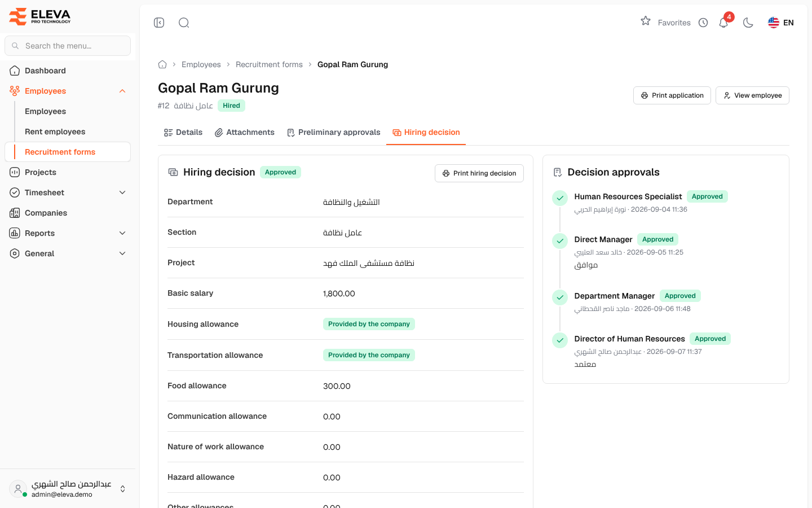
Task: Switch to the Attachments tab
Action: pyautogui.click(x=245, y=132)
